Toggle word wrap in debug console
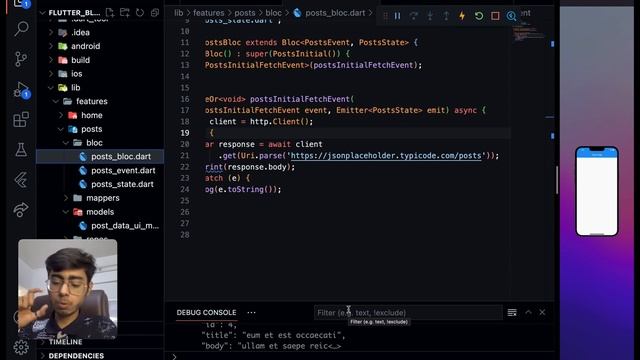The height and width of the screenshot is (360, 640). (512, 313)
